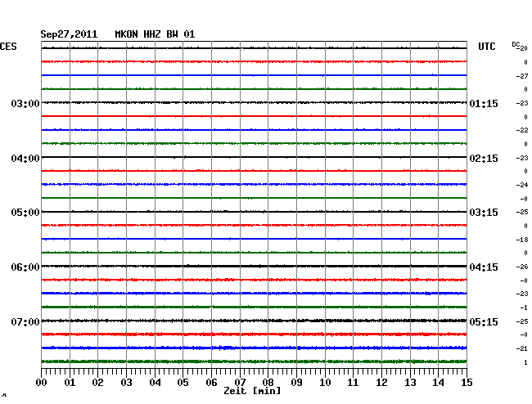Click the DC offset value -18

pos(522,240)
